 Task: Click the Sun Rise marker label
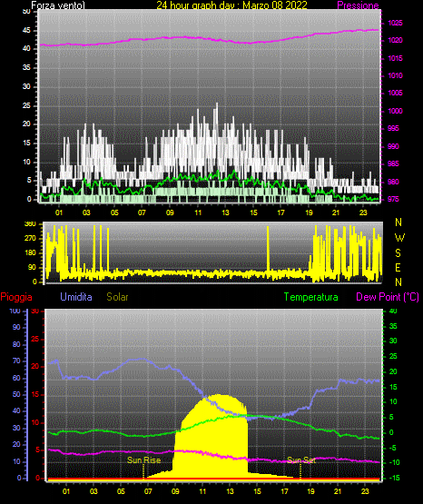144,460
